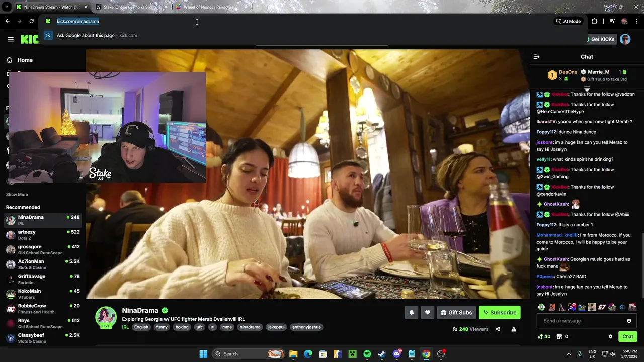
Task: Open the English language tag
Action: click(141, 327)
